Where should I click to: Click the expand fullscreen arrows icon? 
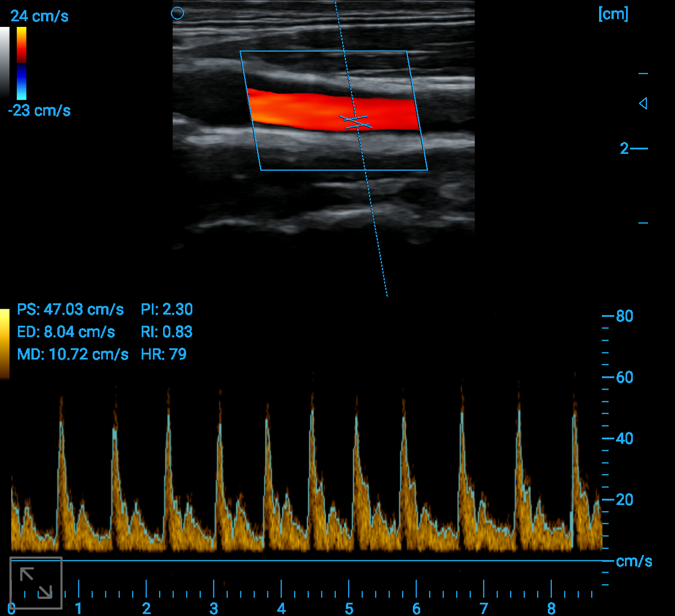pos(36,583)
